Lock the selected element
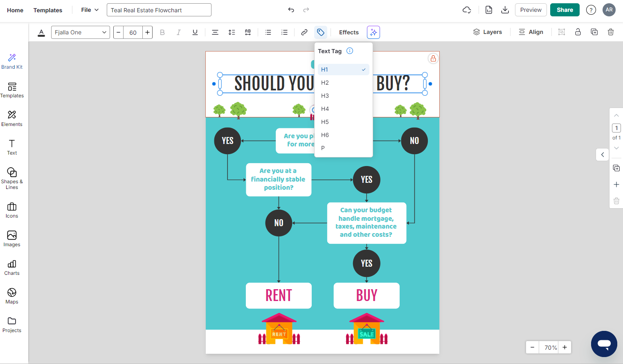Image resolution: width=623 pixels, height=364 pixels. click(578, 31)
